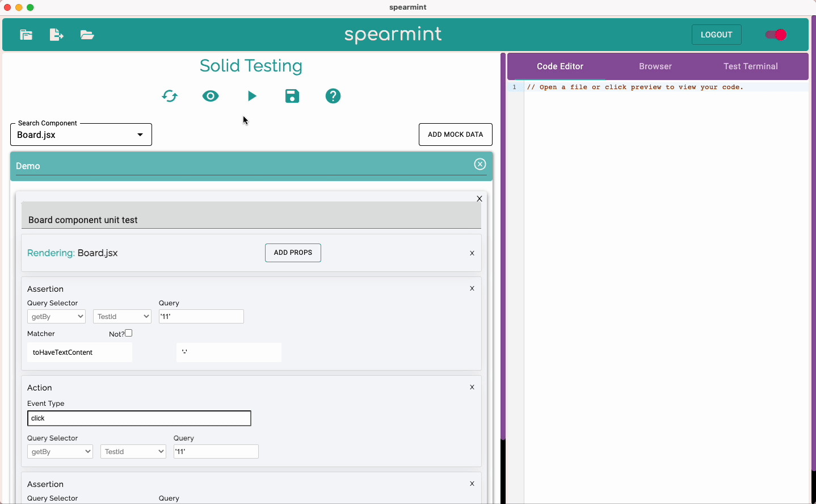The height and width of the screenshot is (504, 816).
Task: Switch to Test Terminal tab
Action: click(x=750, y=66)
